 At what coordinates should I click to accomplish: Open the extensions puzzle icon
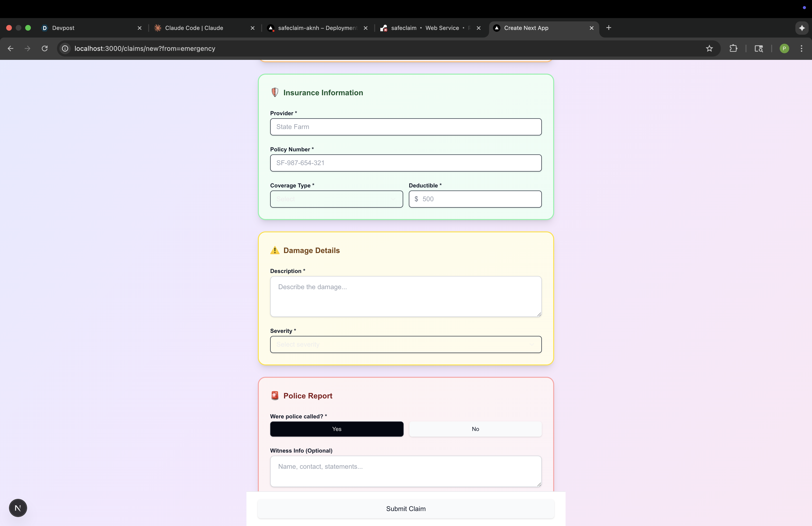(733, 48)
